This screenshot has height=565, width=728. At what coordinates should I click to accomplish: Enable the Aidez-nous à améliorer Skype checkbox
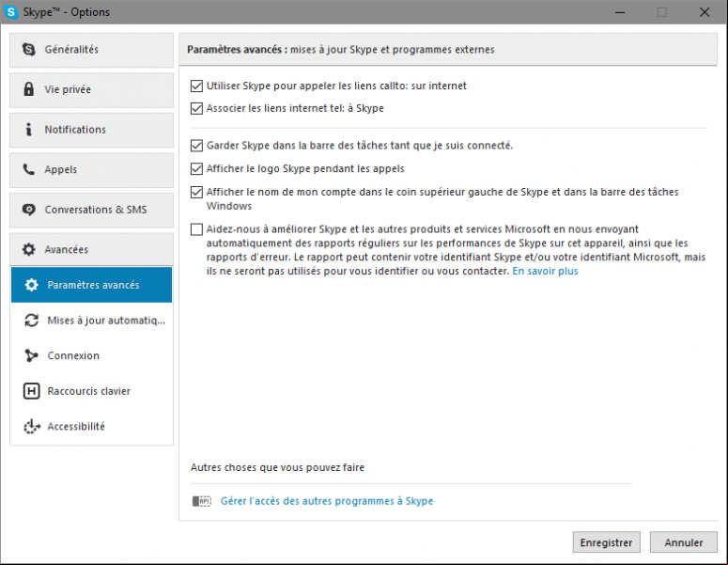(196, 229)
